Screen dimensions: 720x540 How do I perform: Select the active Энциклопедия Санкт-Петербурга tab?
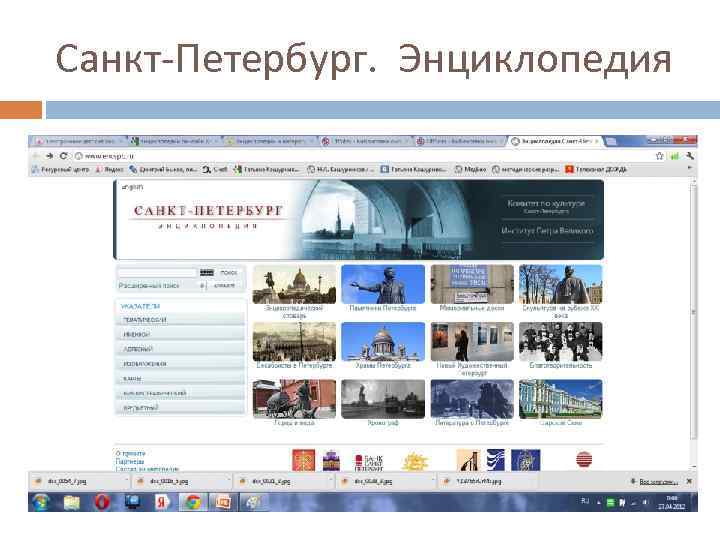(555, 141)
